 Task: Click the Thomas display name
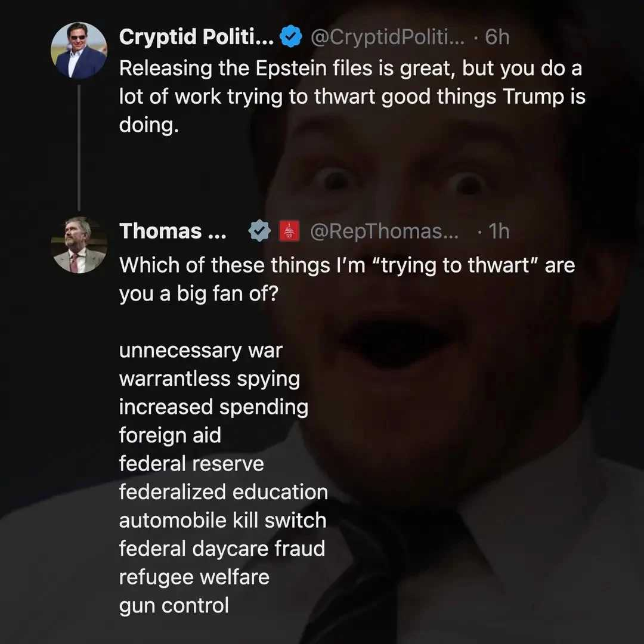173,231
